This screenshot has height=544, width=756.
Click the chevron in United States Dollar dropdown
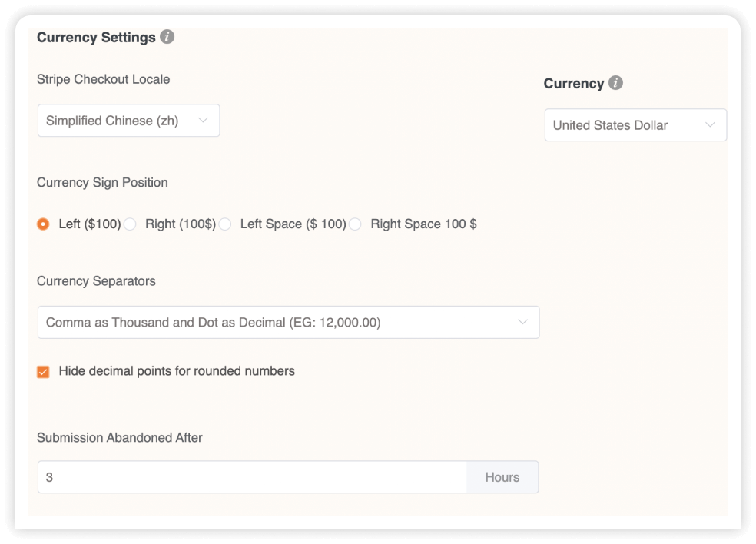tap(710, 124)
